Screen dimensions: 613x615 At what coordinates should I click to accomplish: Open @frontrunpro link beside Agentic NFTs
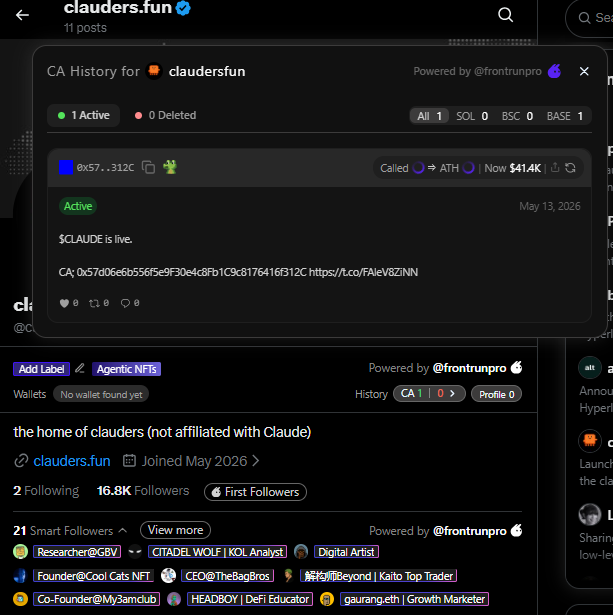469,368
